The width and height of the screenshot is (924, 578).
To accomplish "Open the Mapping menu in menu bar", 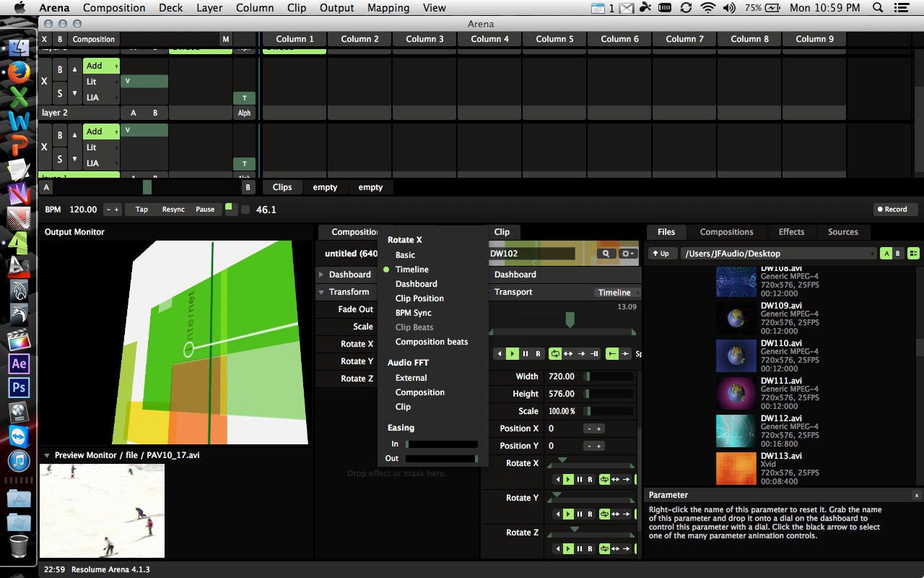I will (x=389, y=8).
